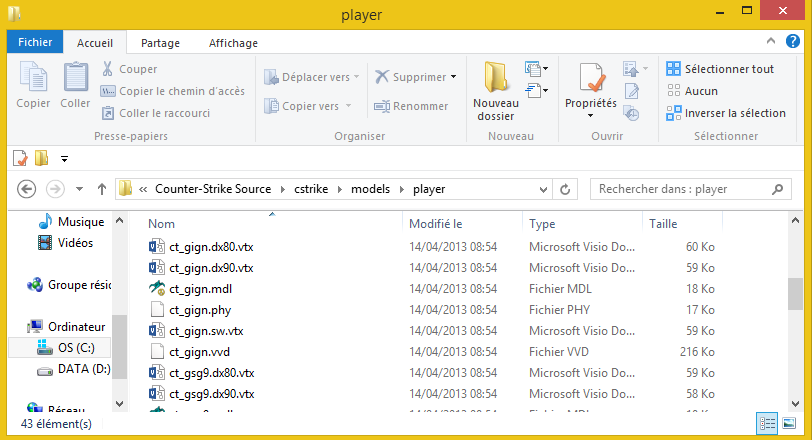This screenshot has width=812, height=440.
Task: Switch to the Affichage tab
Action: click(x=233, y=43)
